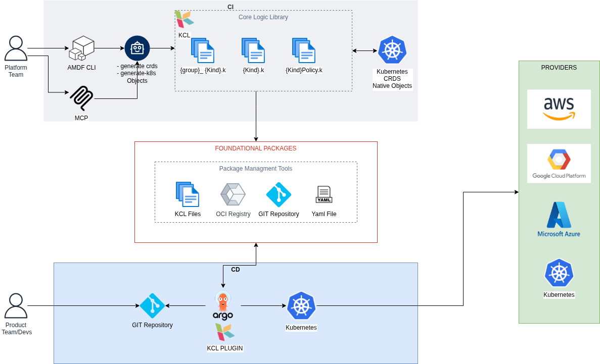This screenshot has width=600, height=364.
Task: Click the AWS provider logo
Action: (559, 109)
